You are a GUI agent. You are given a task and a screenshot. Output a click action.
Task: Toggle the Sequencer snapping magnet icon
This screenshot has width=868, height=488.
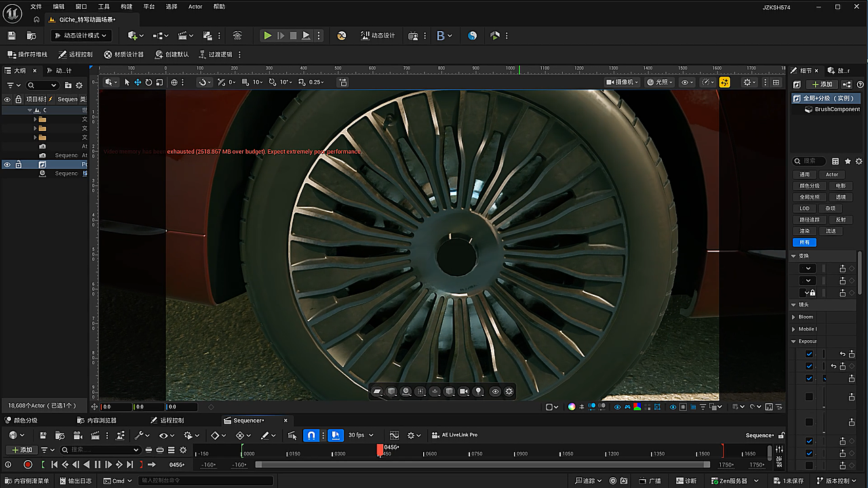pyautogui.click(x=311, y=435)
